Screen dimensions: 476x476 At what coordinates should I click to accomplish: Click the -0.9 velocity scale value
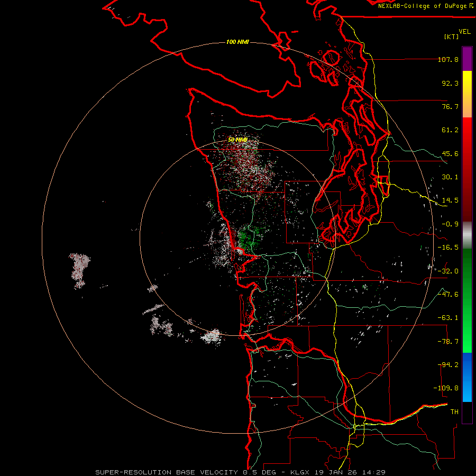click(x=450, y=224)
